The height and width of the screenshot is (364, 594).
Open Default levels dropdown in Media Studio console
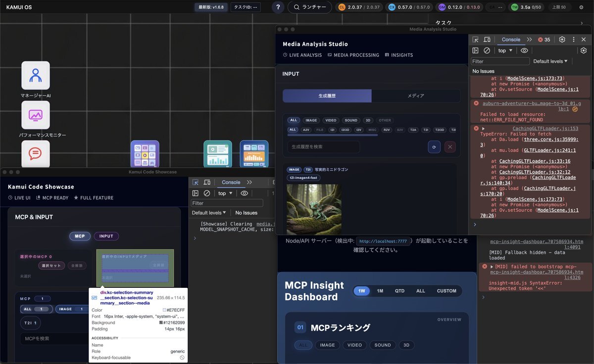pyautogui.click(x=550, y=61)
